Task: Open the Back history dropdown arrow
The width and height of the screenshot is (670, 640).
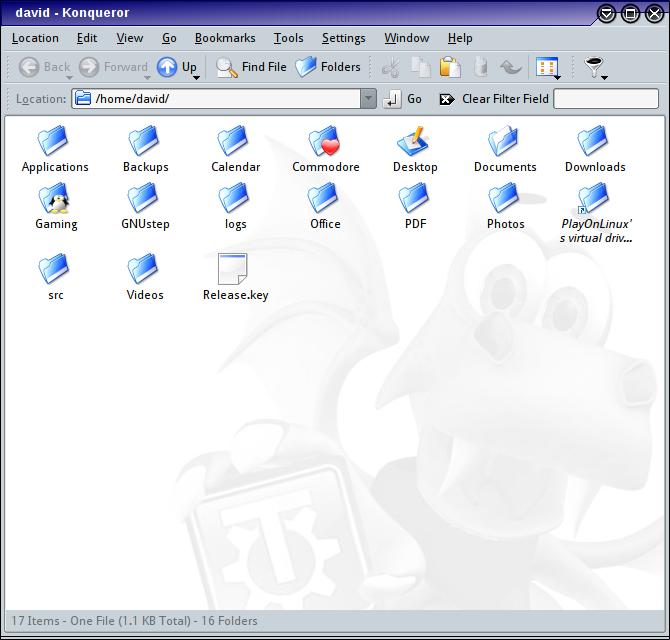Action: click(x=69, y=78)
